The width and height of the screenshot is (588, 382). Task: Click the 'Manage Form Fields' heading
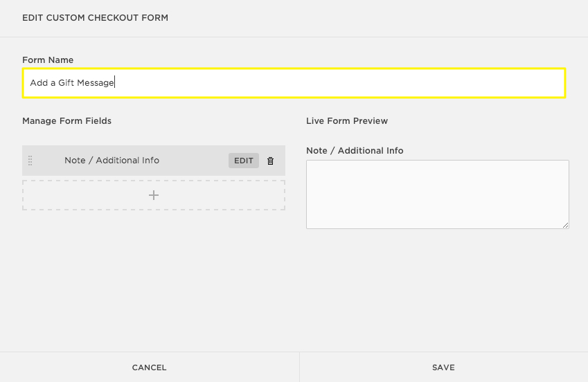(x=66, y=121)
